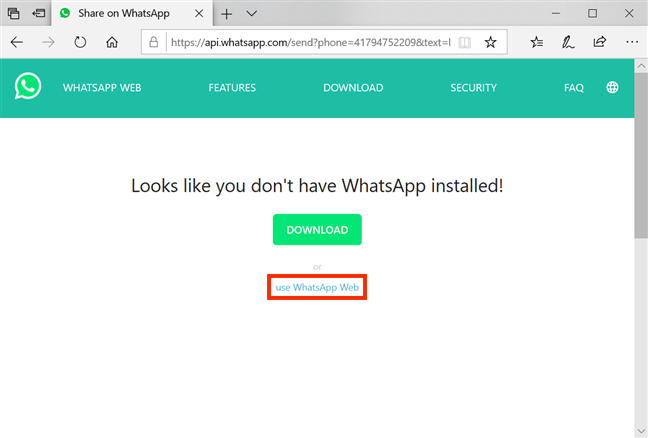Reload the page with refresh icon
Image resolution: width=648 pixels, height=438 pixels.
coord(80,42)
